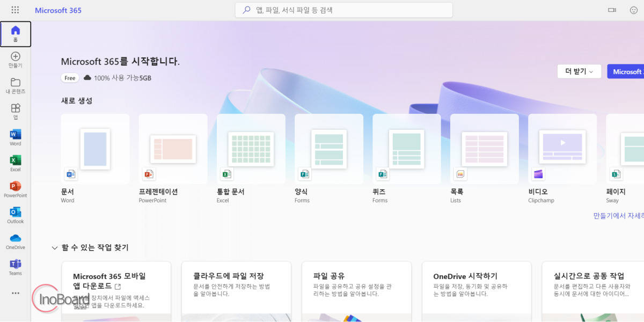644x322 pixels.
Task: Click the PowerPoint badge on presentation card
Action: 149,174
